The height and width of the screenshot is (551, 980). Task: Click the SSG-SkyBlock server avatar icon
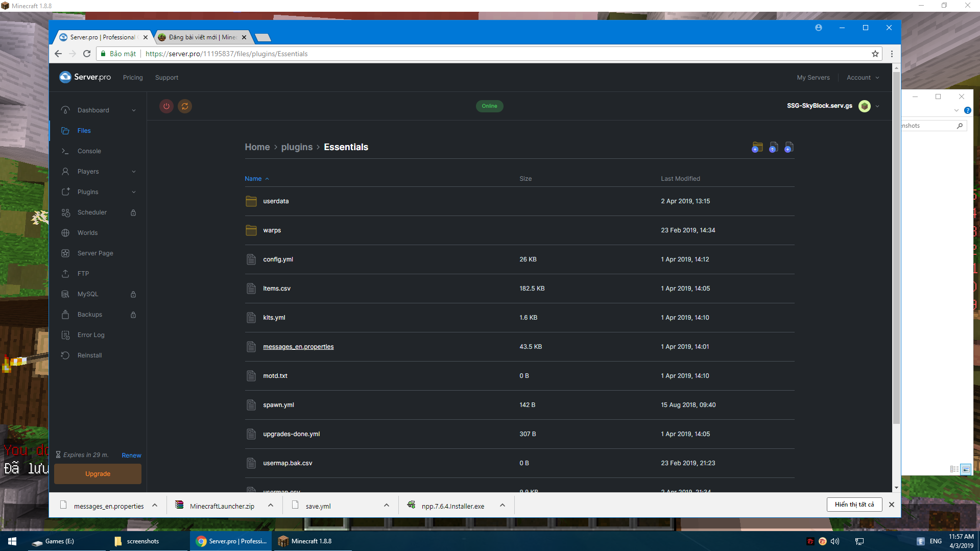tap(865, 106)
